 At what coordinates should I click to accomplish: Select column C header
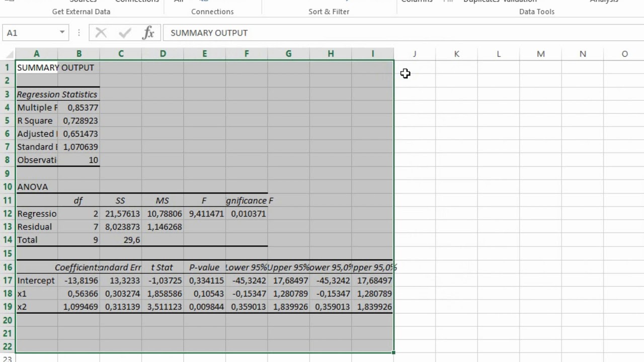tap(121, 54)
